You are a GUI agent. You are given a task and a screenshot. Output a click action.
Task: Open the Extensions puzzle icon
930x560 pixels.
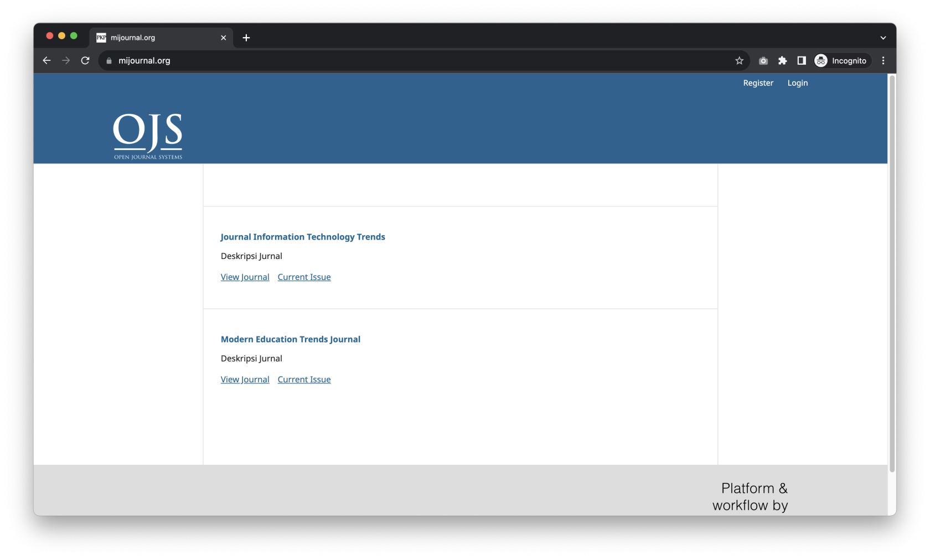(x=782, y=61)
